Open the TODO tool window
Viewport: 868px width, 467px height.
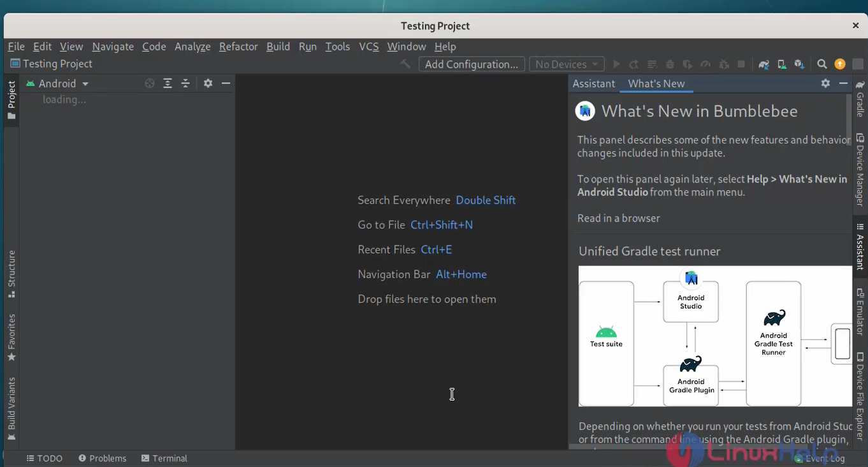45,458
